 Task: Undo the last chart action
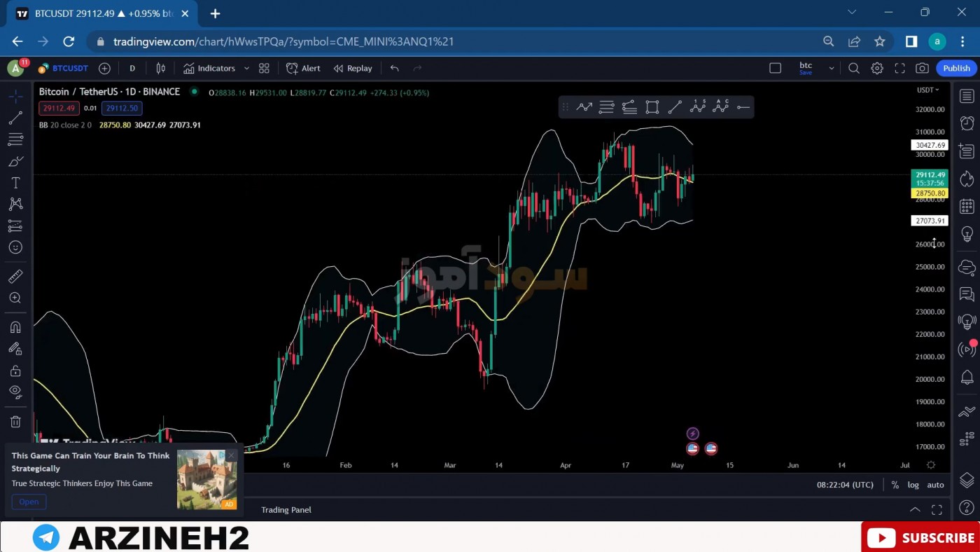[x=395, y=68]
